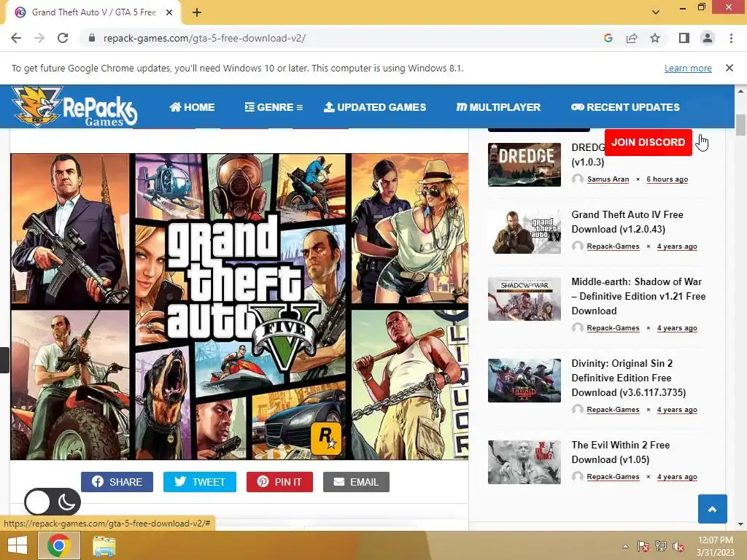Click the Chrome taskbar icon

point(58,545)
